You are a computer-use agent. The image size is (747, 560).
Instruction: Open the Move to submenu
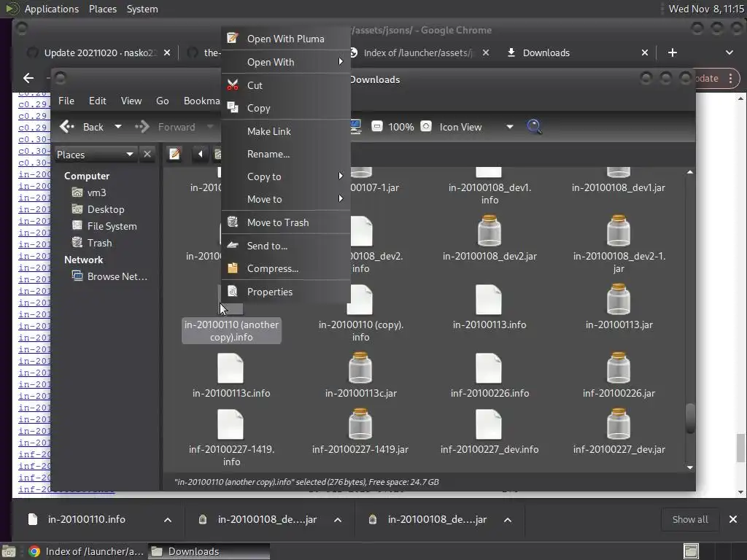[x=286, y=199]
